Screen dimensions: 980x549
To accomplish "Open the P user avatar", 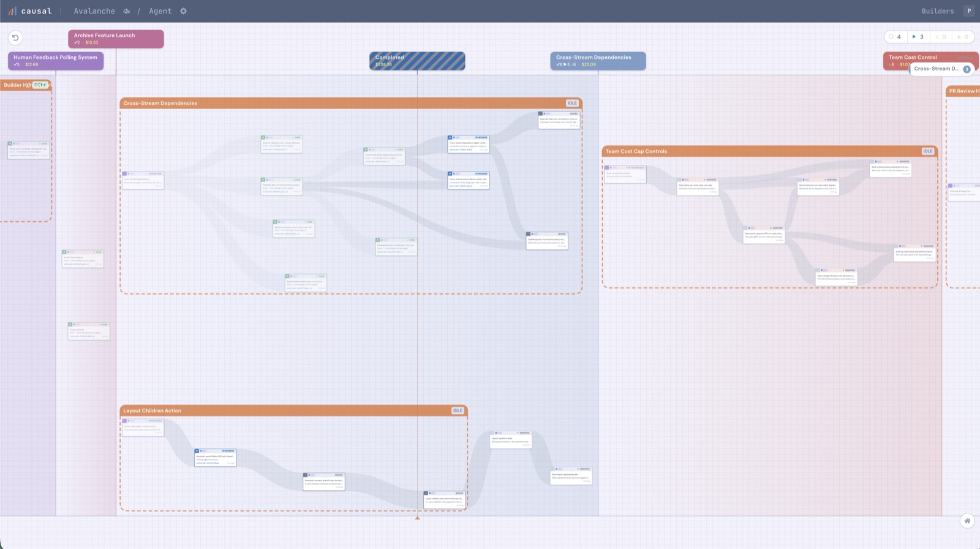I will point(969,11).
